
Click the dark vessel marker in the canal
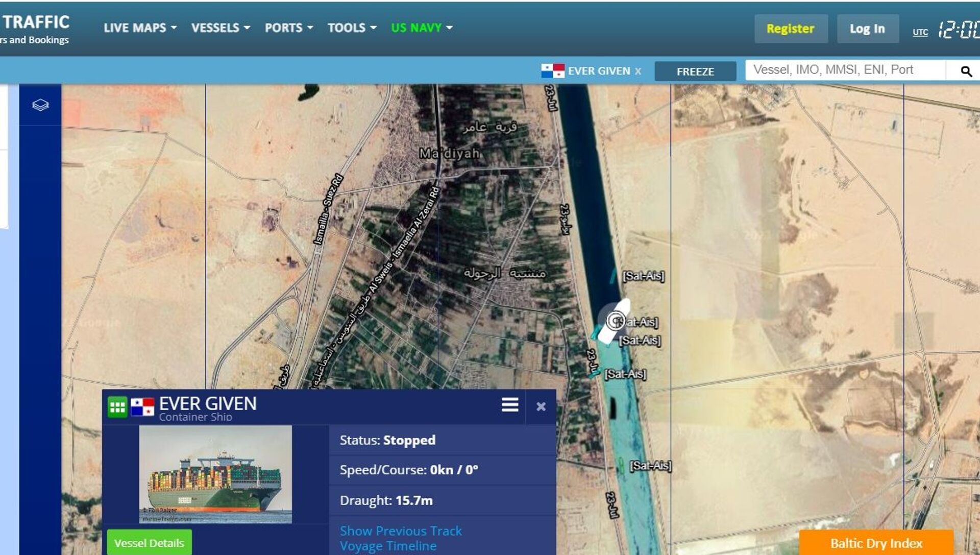[x=613, y=408]
